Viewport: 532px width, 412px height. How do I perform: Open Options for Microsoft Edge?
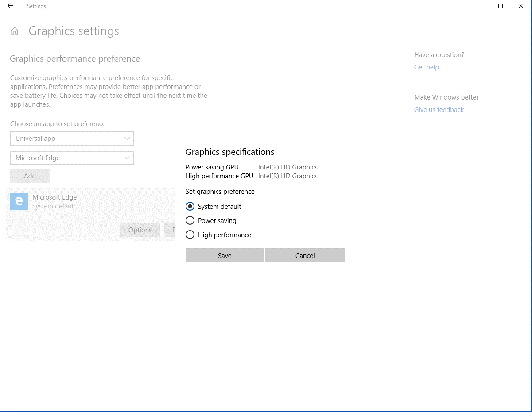point(140,230)
